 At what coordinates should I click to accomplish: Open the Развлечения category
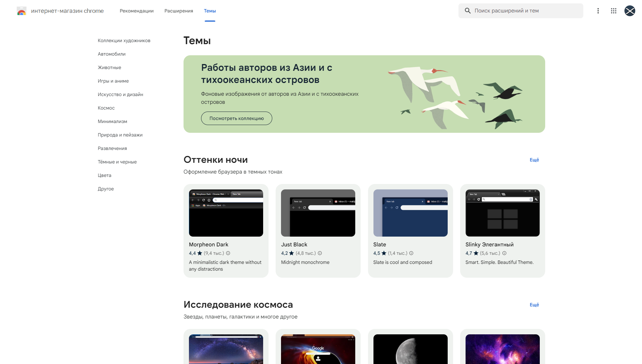coord(112,148)
